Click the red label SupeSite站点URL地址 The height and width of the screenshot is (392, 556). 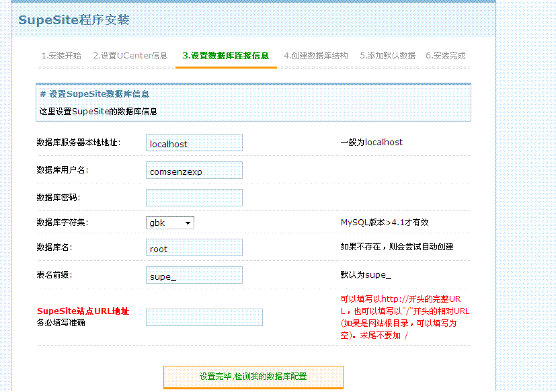pyautogui.click(x=83, y=311)
